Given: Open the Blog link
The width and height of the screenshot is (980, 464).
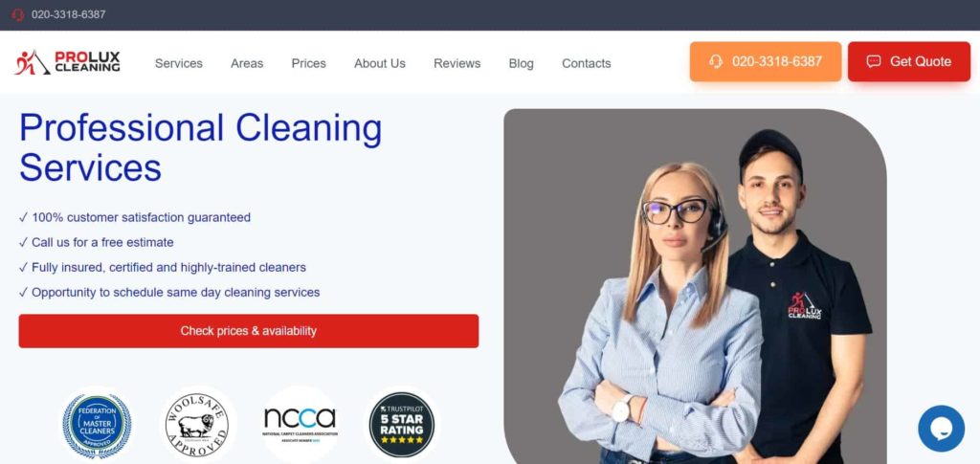Looking at the screenshot, I should (522, 63).
